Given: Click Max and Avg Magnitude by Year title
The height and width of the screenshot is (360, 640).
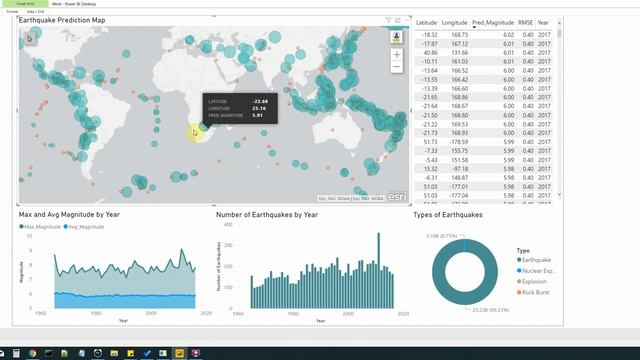Looking at the screenshot, I should pyautogui.click(x=69, y=214).
